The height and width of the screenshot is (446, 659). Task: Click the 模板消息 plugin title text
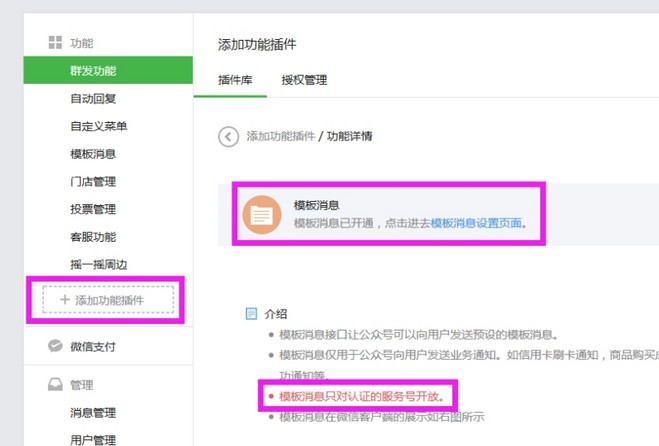(316, 205)
